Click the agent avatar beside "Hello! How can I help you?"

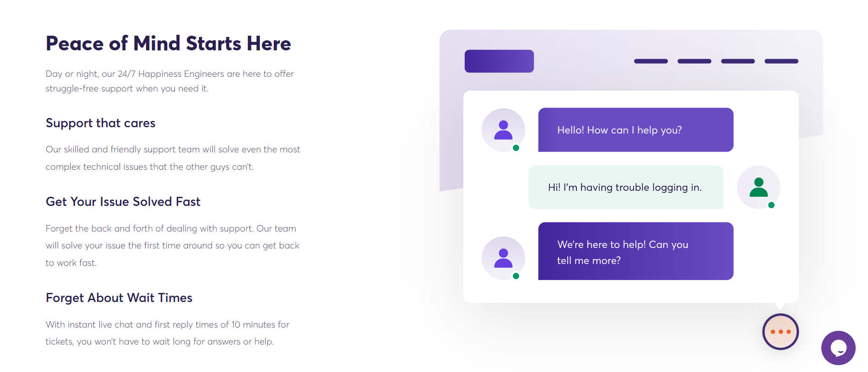(x=503, y=130)
